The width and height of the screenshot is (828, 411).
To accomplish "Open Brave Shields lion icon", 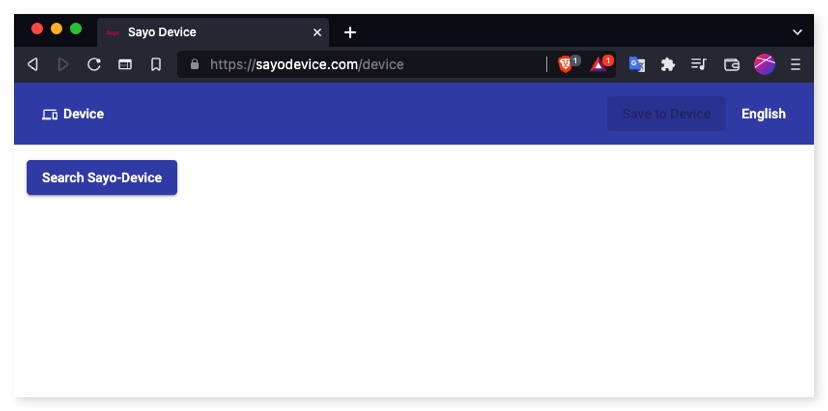I will point(565,64).
